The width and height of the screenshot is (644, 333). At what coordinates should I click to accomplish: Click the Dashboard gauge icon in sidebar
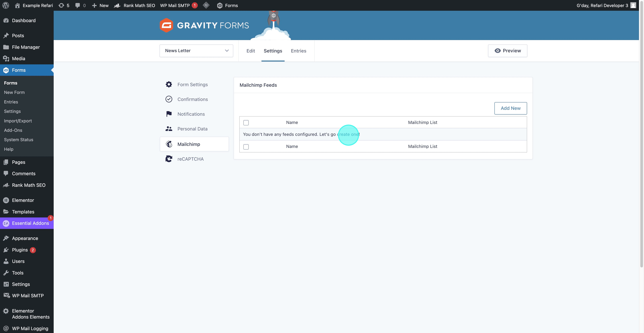point(6,20)
